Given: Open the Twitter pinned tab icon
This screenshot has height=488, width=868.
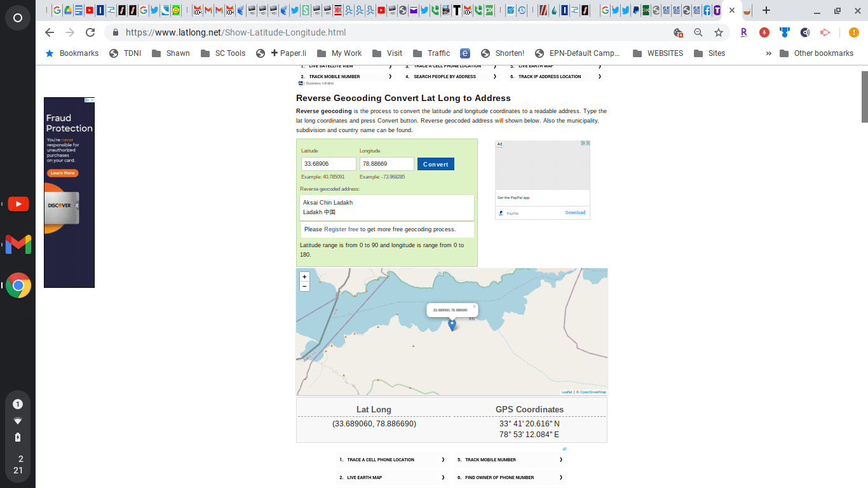Looking at the screenshot, I should [615, 10].
